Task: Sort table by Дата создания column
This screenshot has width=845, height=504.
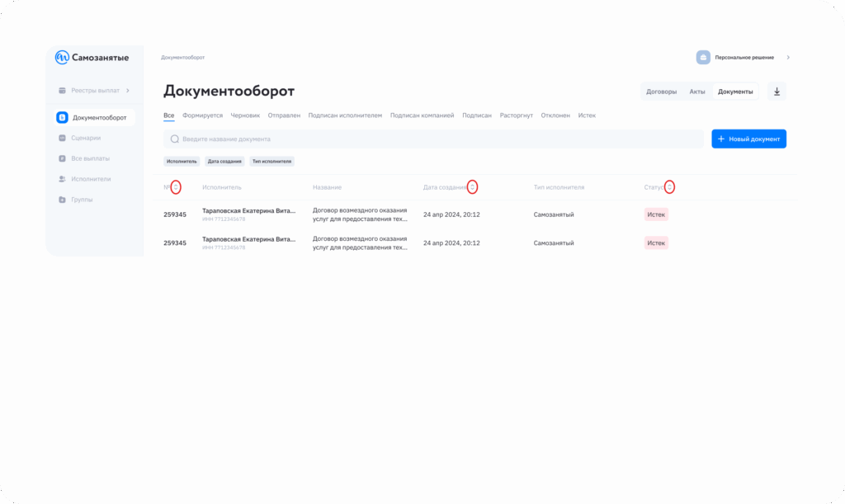Action: click(472, 187)
